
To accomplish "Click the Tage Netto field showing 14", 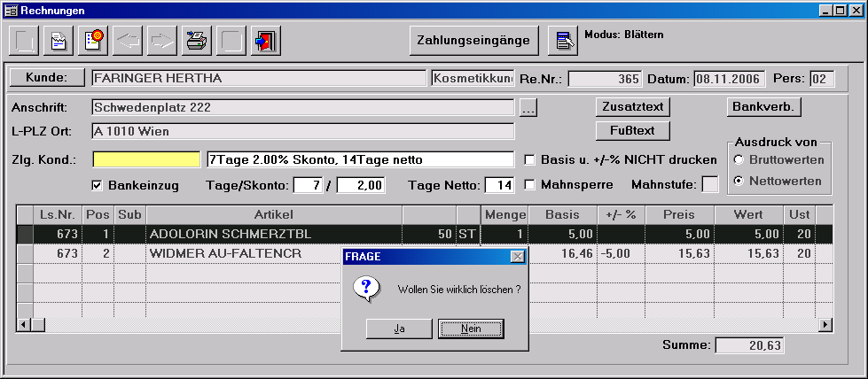I will [x=499, y=185].
